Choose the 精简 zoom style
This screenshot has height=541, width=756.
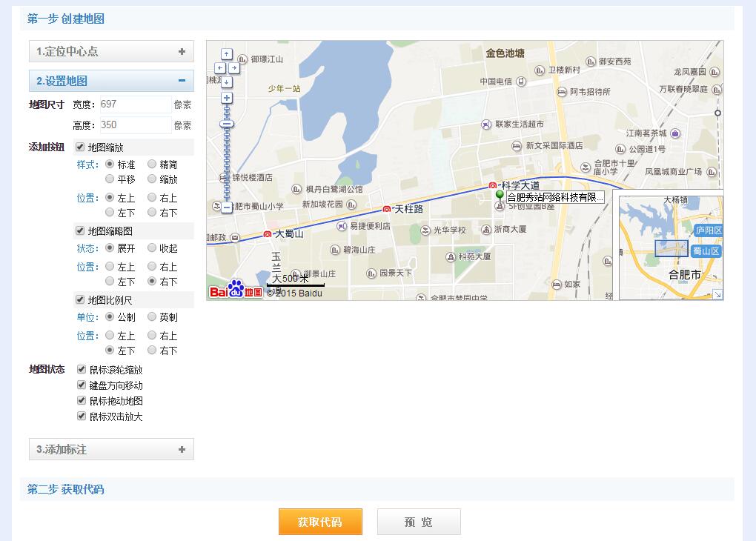pos(152,165)
